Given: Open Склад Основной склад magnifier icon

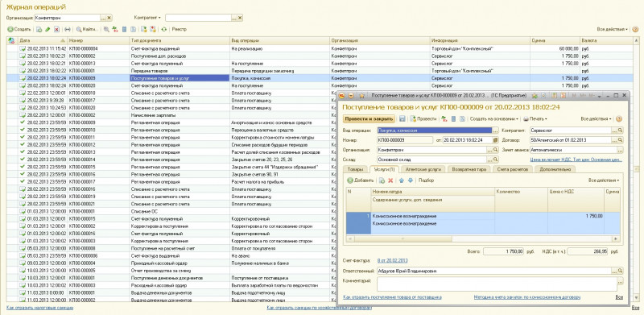Looking at the screenshot, I should (x=496, y=160).
